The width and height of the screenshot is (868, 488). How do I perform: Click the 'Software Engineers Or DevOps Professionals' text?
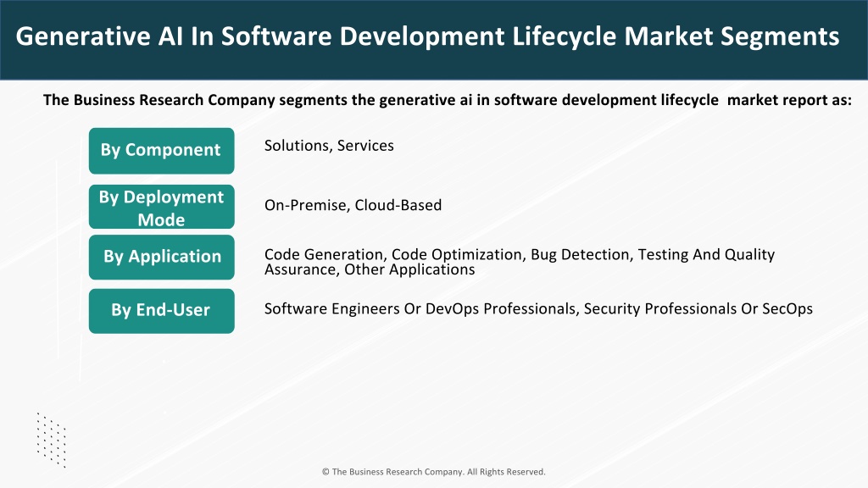[538, 308]
